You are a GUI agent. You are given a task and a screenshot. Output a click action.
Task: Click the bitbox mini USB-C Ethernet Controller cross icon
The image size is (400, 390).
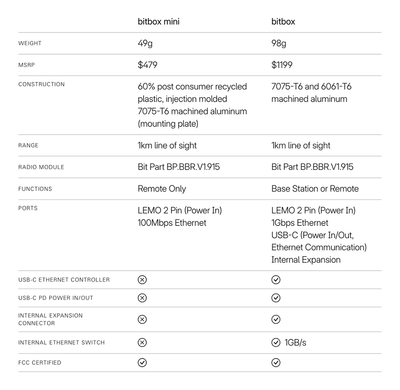[142, 280]
